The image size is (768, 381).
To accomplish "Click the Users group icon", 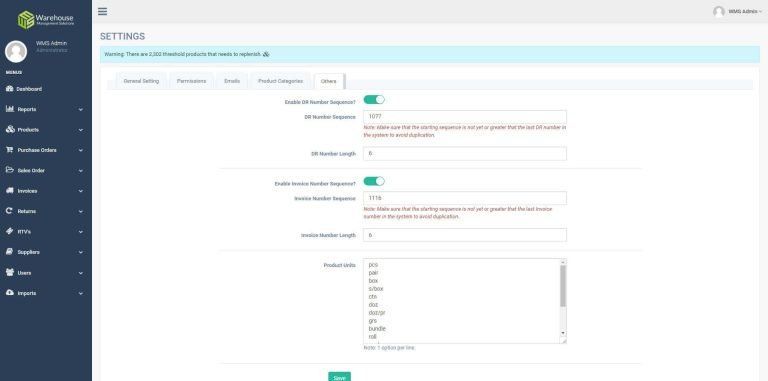I will coord(10,272).
